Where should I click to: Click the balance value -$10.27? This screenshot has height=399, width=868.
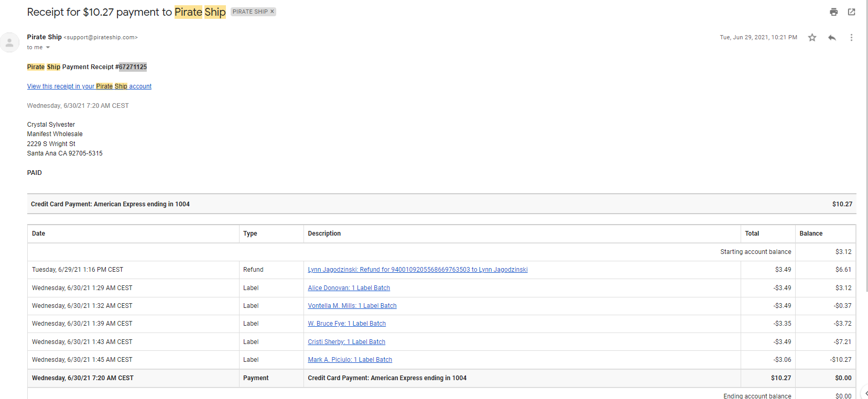841,360
